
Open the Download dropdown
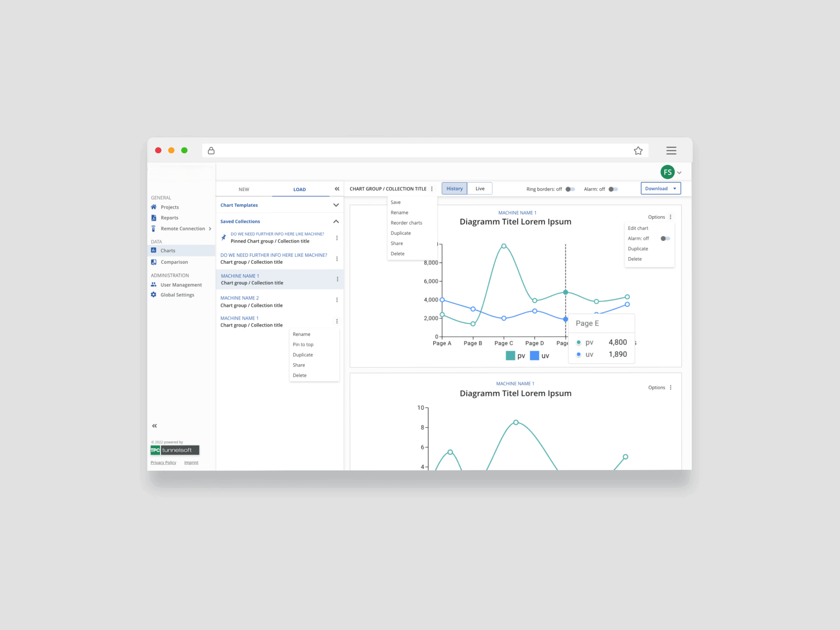[x=661, y=188]
